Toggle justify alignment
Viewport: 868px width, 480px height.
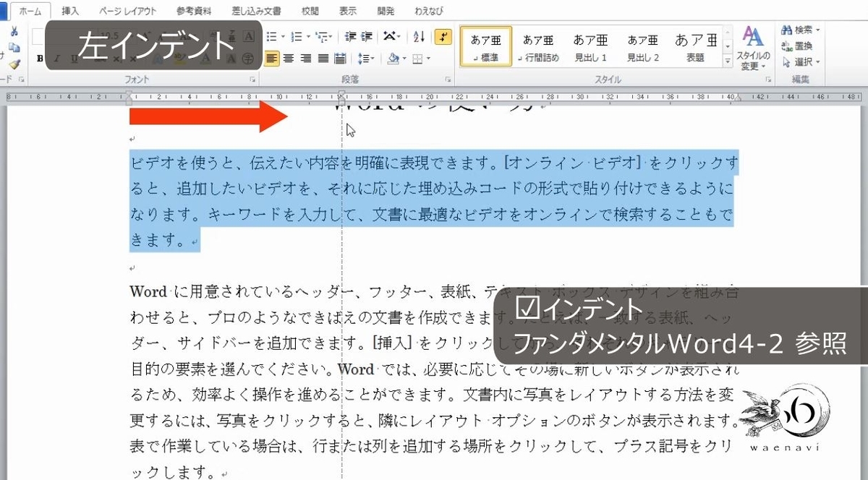[x=323, y=59]
